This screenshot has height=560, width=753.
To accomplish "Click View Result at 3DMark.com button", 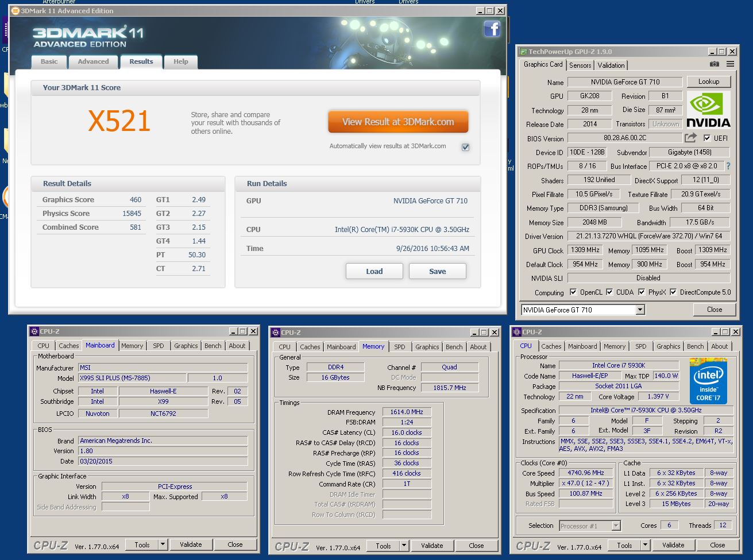I will coord(398,122).
